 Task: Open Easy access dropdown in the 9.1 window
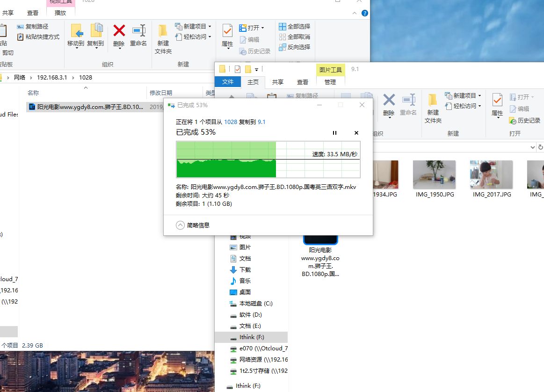pyautogui.click(x=463, y=106)
